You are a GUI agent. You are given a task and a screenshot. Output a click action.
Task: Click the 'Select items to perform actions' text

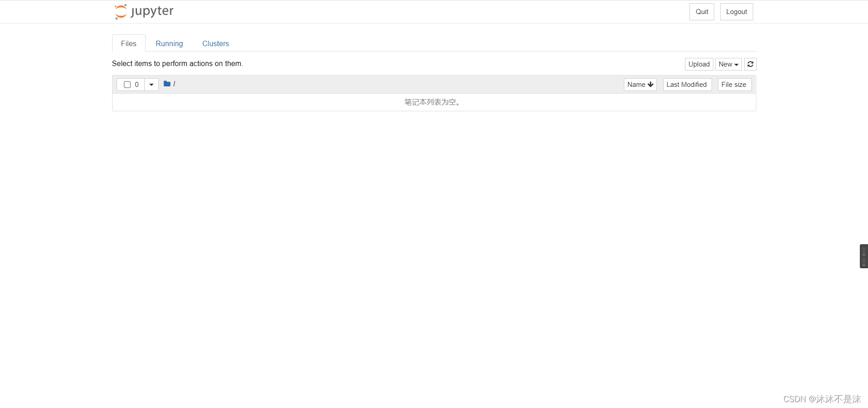178,64
